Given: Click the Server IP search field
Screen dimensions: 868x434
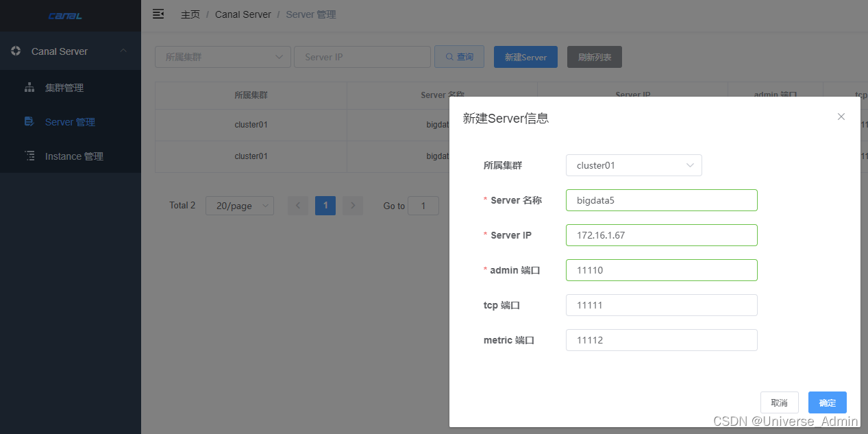Looking at the screenshot, I should 362,57.
